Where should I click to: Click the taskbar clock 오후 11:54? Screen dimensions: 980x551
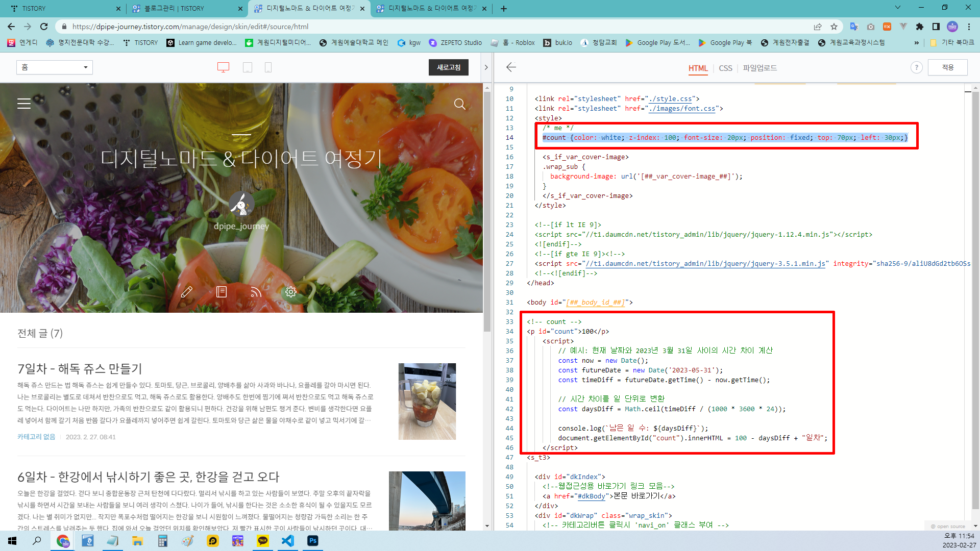point(959,536)
